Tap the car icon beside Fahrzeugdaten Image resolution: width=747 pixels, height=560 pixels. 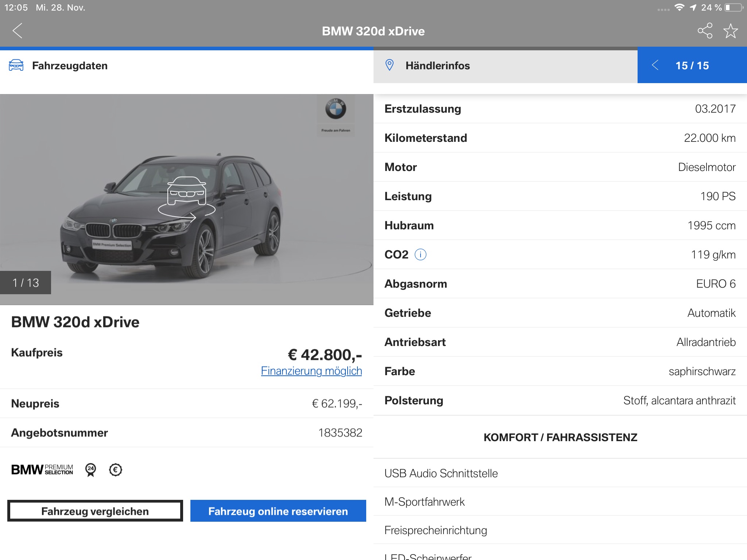[x=16, y=65]
